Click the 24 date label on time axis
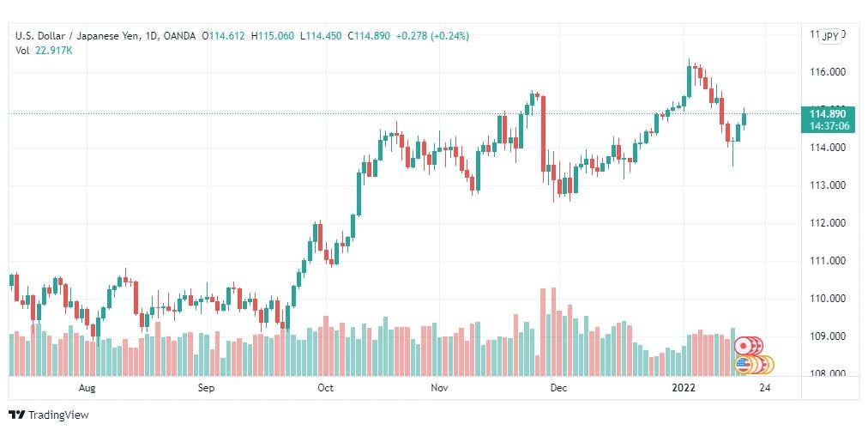 765,388
